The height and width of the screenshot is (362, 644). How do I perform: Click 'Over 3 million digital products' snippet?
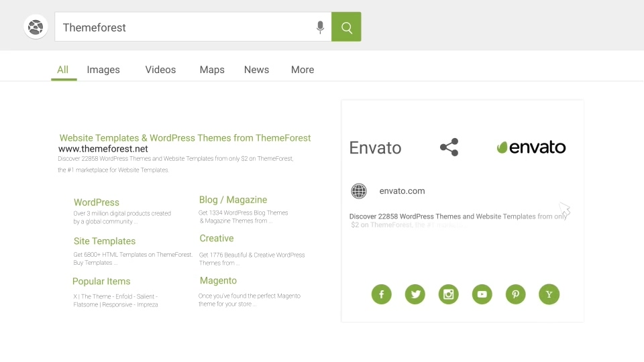coord(122,217)
